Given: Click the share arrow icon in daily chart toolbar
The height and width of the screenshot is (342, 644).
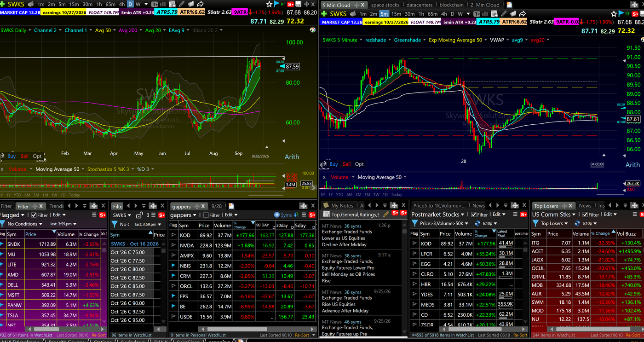Looking at the screenshot, I should (x=200, y=4).
